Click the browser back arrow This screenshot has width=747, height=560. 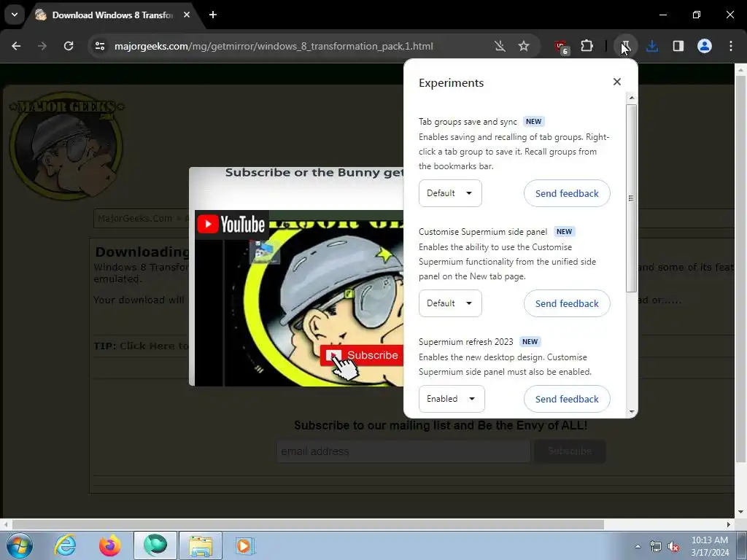coord(16,46)
